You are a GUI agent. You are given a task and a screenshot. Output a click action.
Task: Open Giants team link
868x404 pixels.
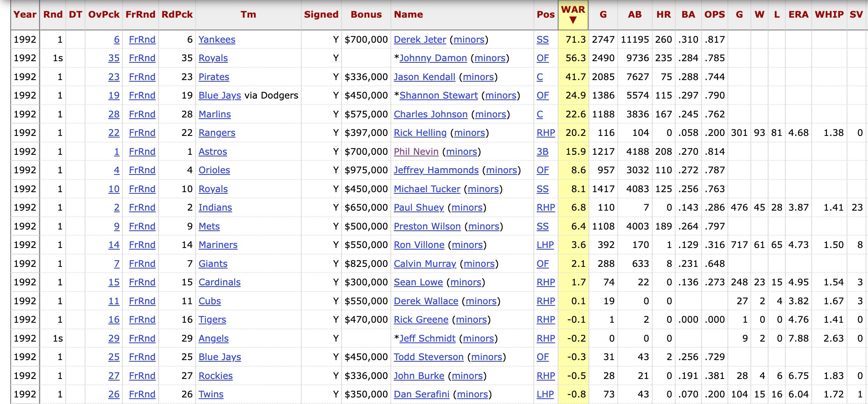tap(213, 264)
